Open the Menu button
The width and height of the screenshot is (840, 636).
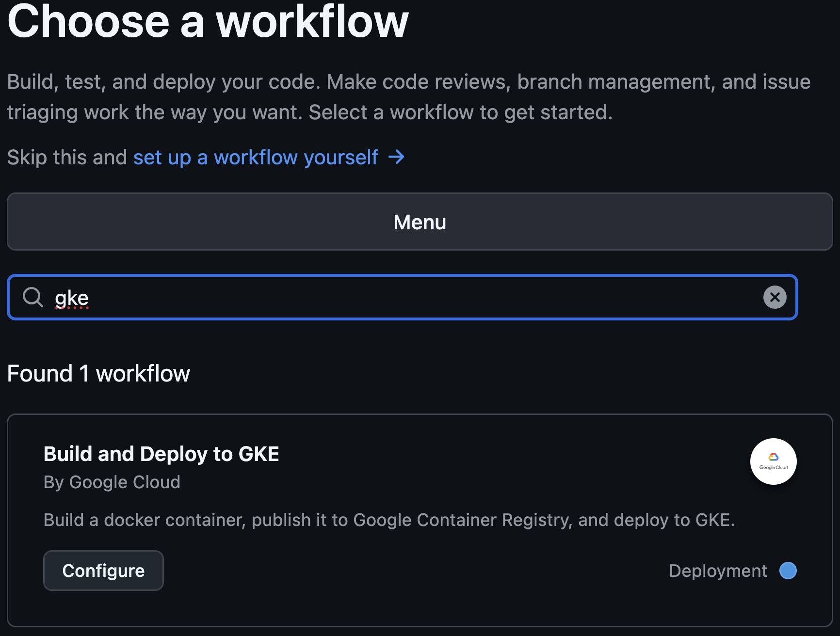420,222
